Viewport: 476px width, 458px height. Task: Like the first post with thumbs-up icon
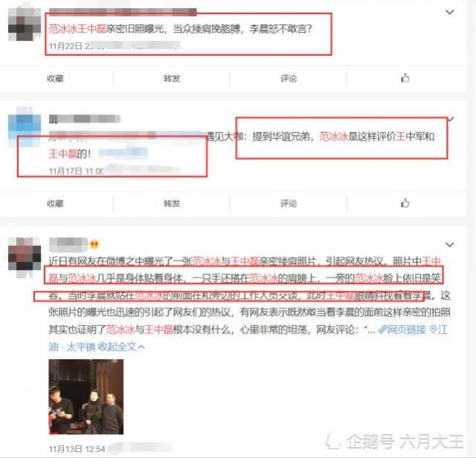click(405, 78)
